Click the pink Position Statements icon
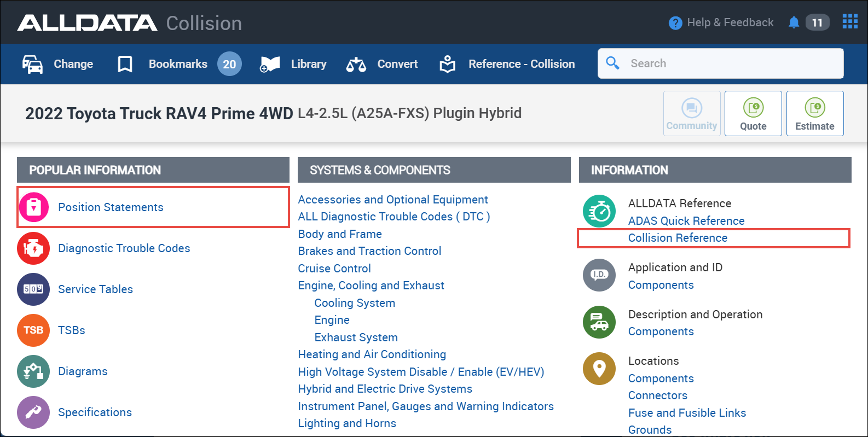Image resolution: width=868 pixels, height=437 pixels. tap(34, 207)
